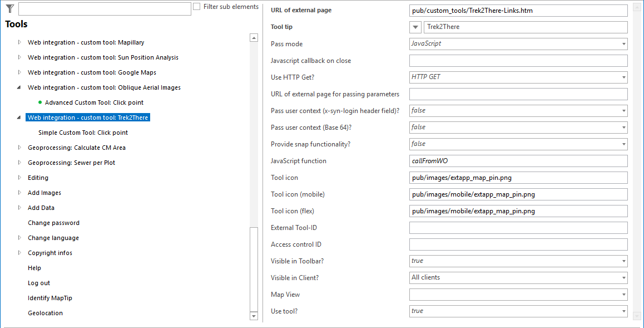Viewport: 644px width, 328px height.
Task: Click the filter funnel icon
Action: [x=9, y=8]
